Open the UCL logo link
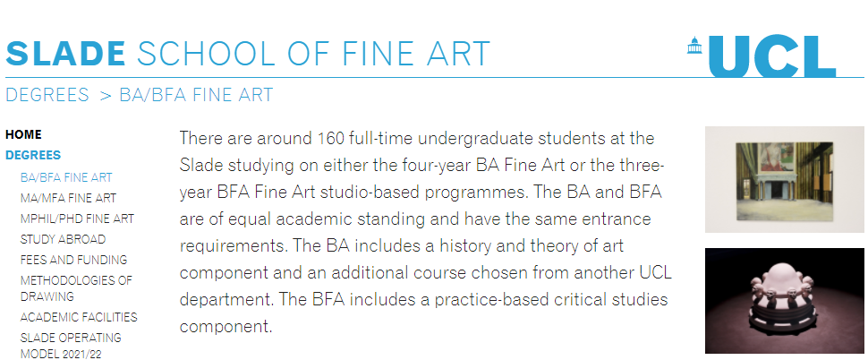This screenshot has height=360, width=868. pos(762,56)
